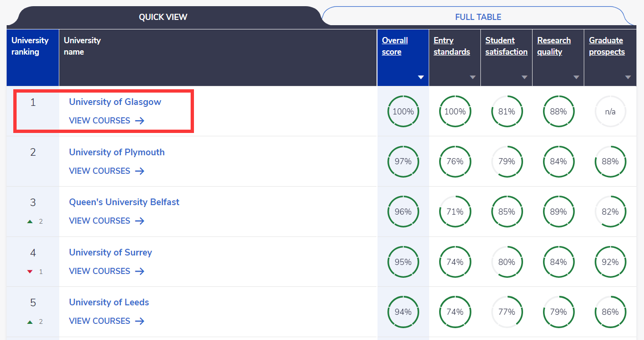Click Surrey's 84% research quality circle

[558, 262]
